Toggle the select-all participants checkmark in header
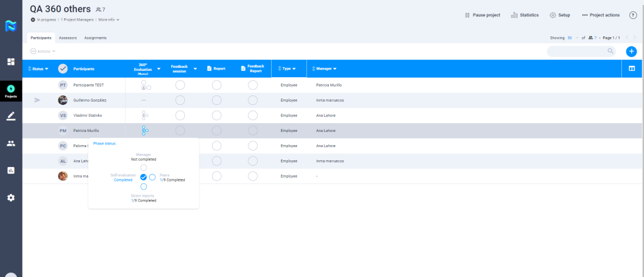Image resolution: width=644 pixels, height=277 pixels. (63, 68)
